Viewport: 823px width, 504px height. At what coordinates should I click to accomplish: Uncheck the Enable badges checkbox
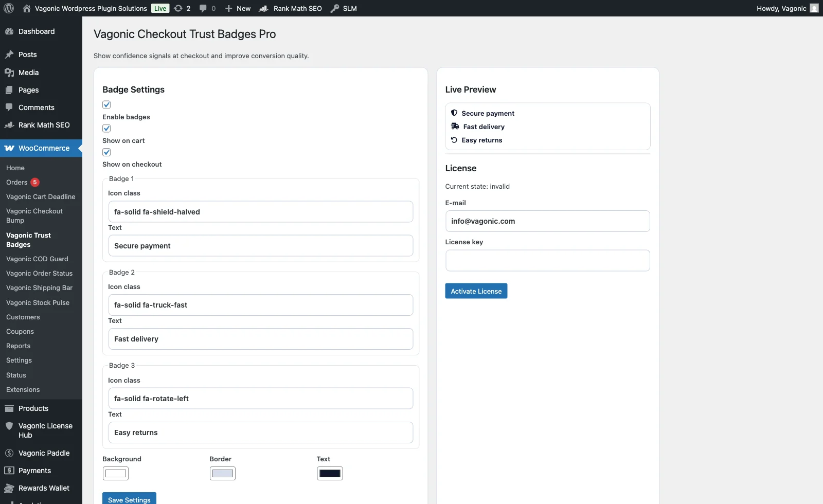click(106, 105)
